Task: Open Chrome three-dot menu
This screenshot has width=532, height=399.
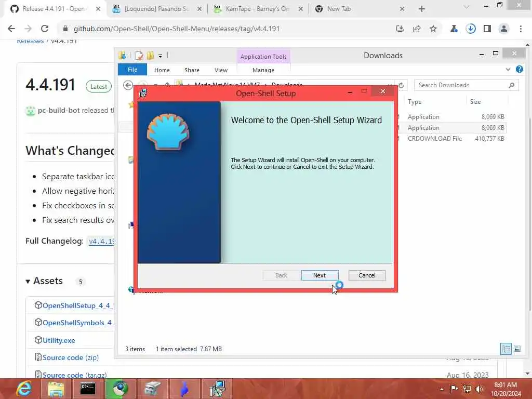Action: [x=521, y=29]
